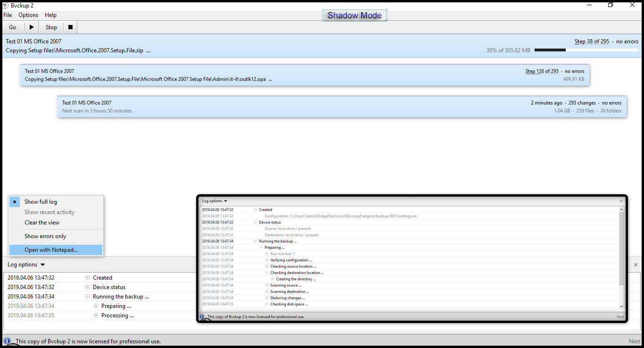Screen dimensions: 644x348
Task: Close the main log panel with its X
Action: coord(636,265)
